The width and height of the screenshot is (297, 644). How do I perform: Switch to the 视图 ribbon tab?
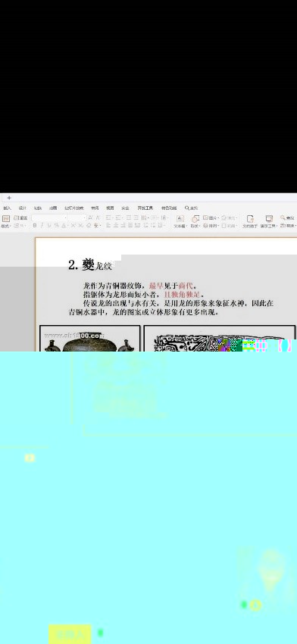(x=110, y=208)
